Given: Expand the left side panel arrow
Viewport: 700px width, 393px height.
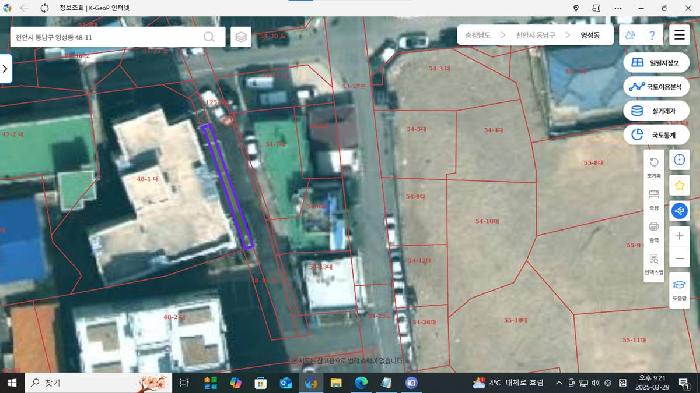Looking at the screenshot, I should pyautogui.click(x=5, y=69).
